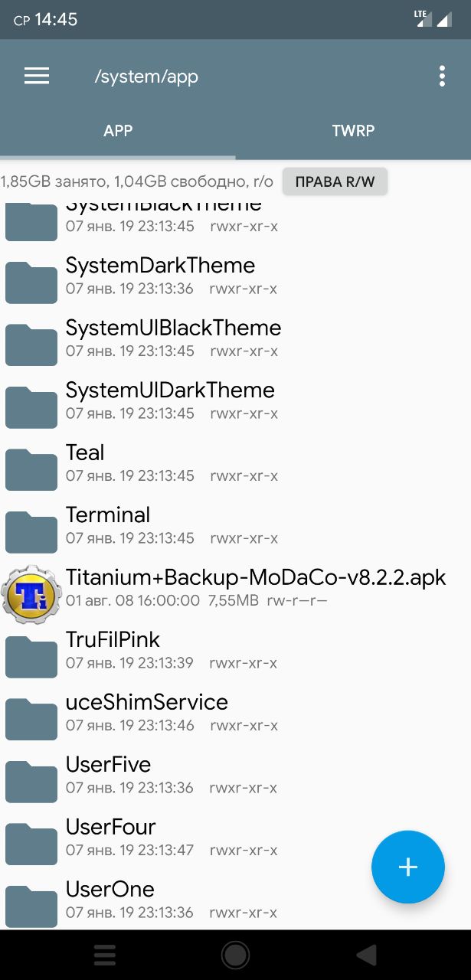Tap the blue plus floating button
This screenshot has width=471, height=980.
(x=407, y=867)
